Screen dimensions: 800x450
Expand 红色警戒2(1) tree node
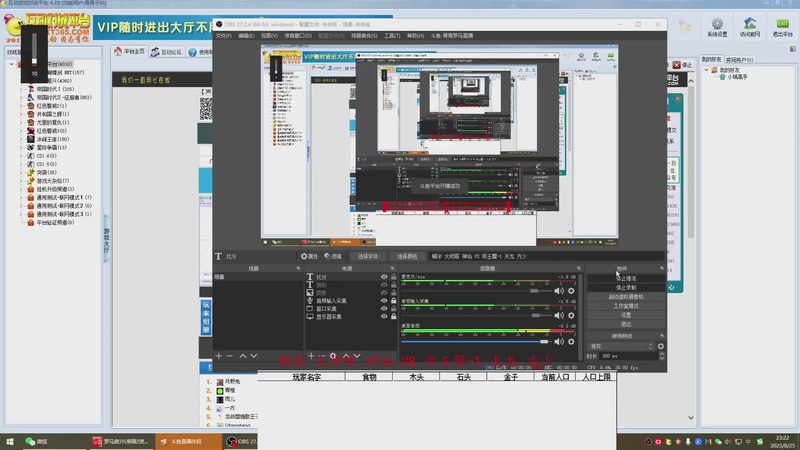pyautogui.click(x=21, y=106)
